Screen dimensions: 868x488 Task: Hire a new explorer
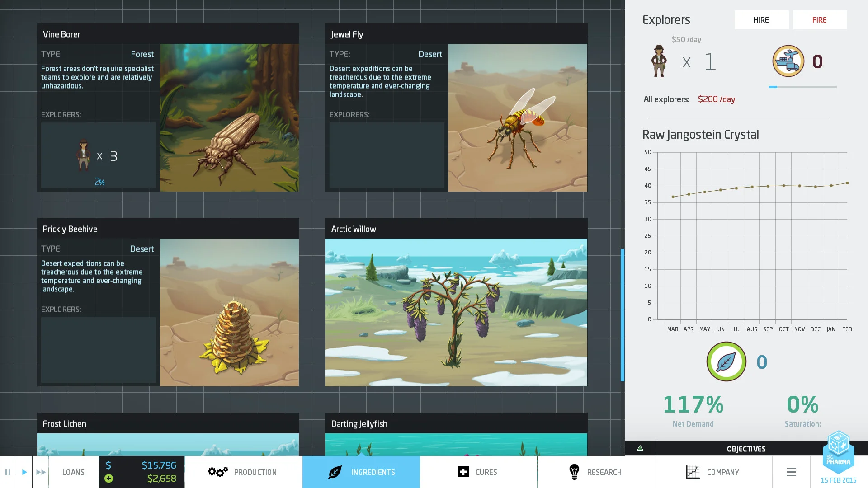[x=761, y=19]
